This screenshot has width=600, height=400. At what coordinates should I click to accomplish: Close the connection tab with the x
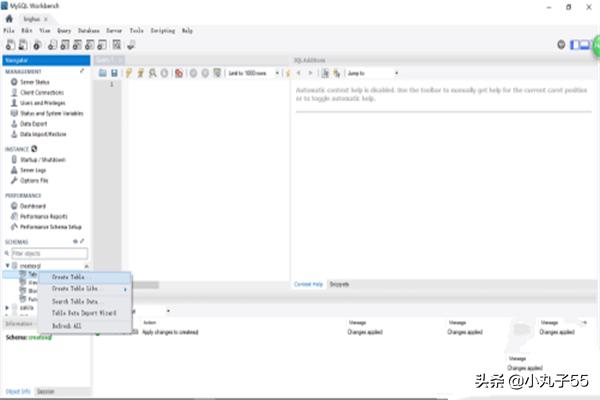pos(46,19)
